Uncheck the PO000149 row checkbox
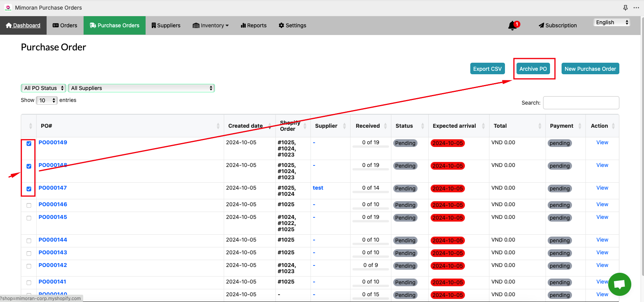This screenshot has height=302, width=644. [29, 143]
